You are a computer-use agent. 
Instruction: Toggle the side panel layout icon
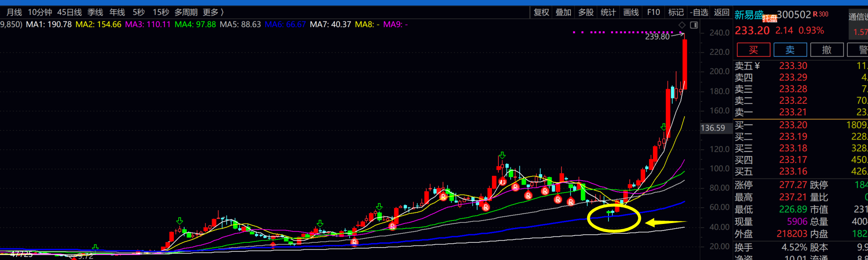pos(694,25)
